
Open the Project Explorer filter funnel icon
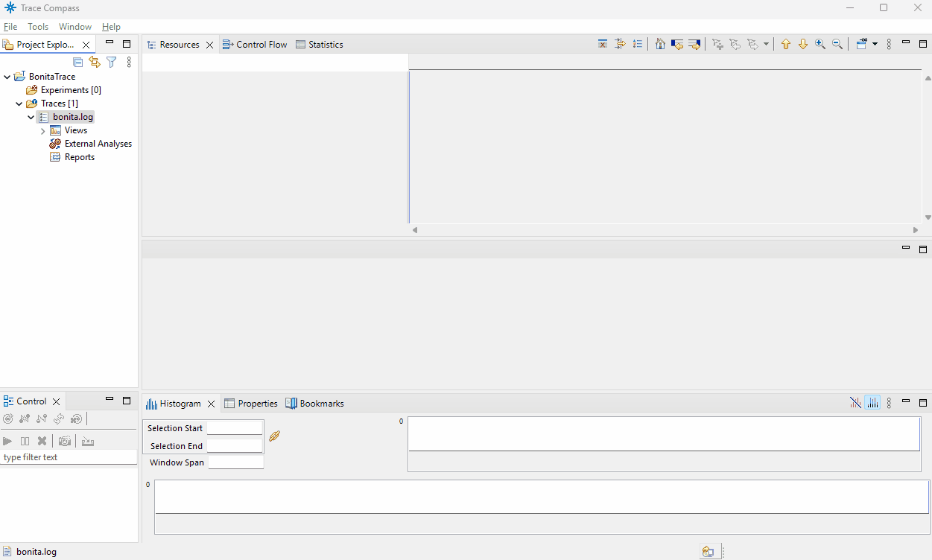(x=112, y=63)
